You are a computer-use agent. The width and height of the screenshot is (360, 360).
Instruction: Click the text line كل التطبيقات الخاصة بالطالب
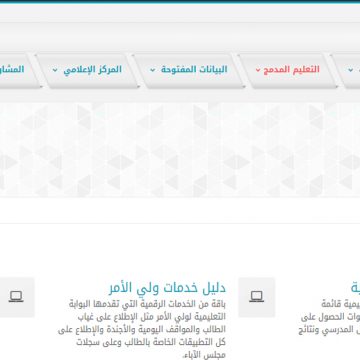pos(151,342)
